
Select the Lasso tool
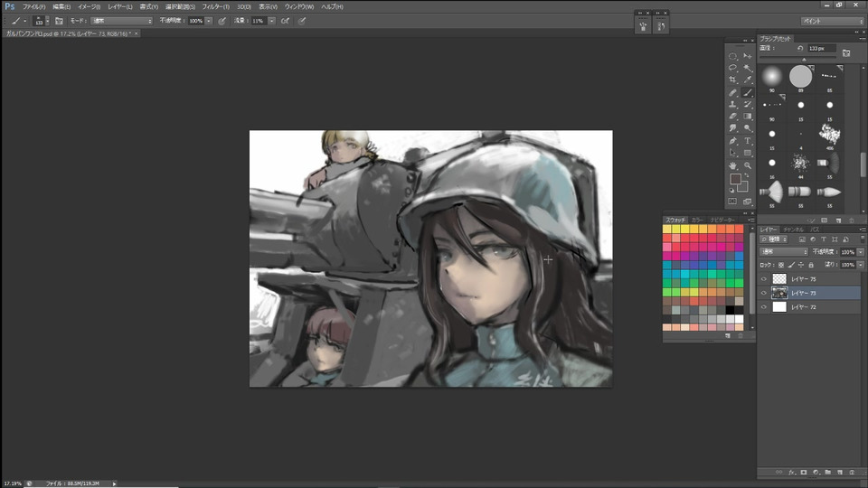(x=732, y=68)
